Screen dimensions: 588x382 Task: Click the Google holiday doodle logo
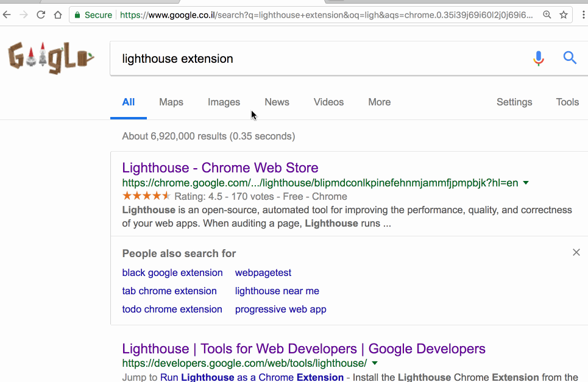tap(51, 58)
